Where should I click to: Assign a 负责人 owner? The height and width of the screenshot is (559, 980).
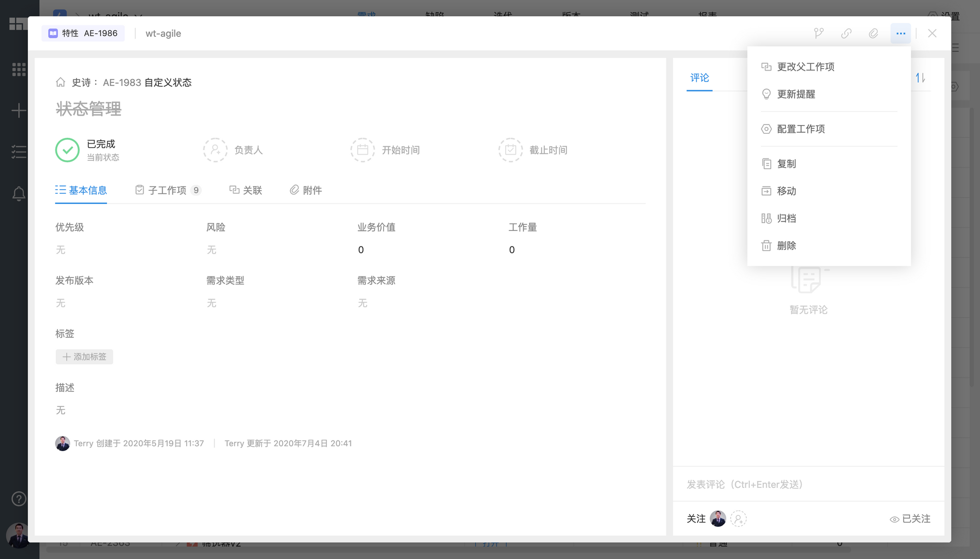pos(233,150)
